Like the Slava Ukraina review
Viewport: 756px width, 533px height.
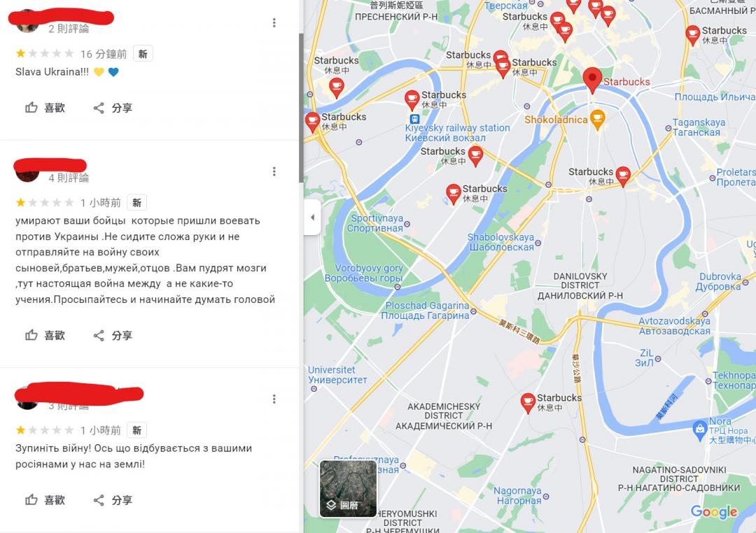45,108
